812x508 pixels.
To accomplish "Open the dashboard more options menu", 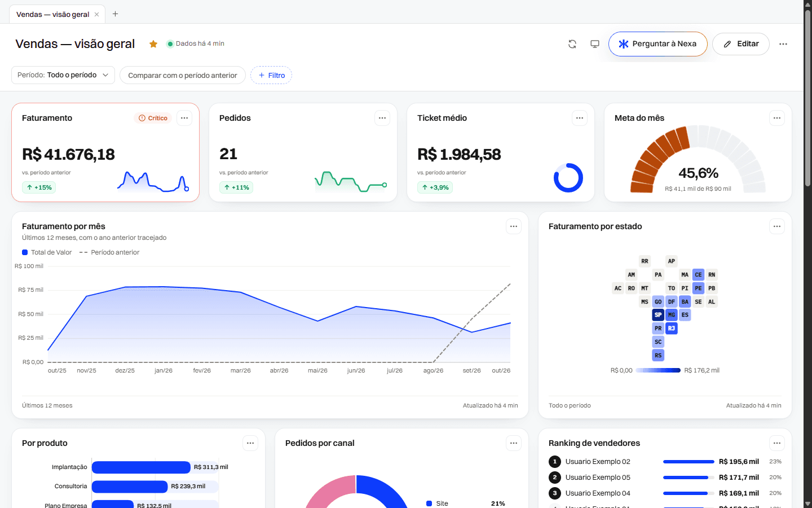I will [783, 44].
